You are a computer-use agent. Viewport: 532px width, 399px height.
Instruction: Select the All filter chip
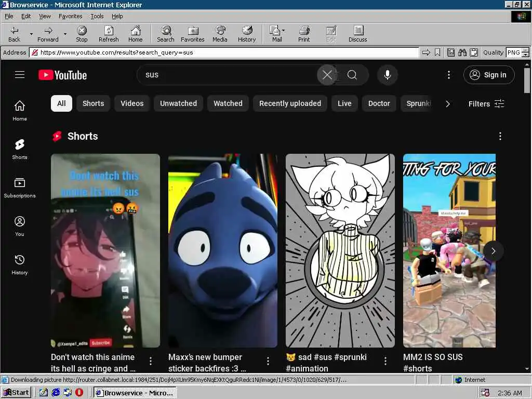tap(61, 103)
